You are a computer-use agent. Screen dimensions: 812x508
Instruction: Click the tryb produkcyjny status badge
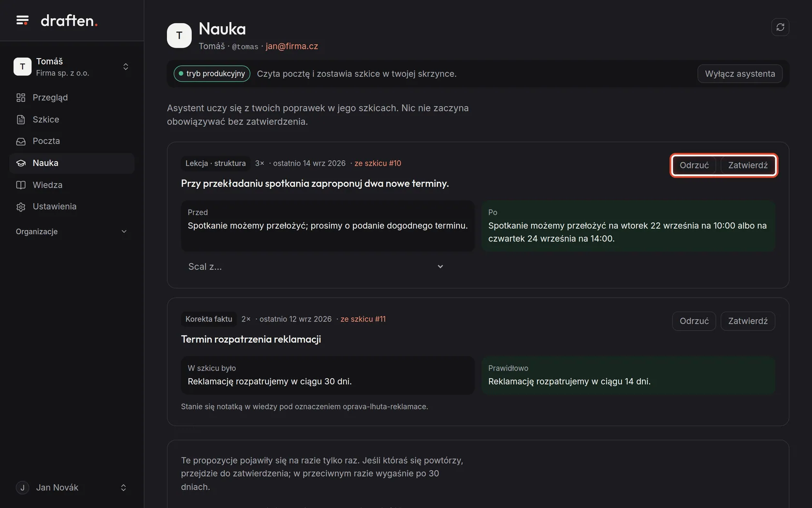click(212, 74)
